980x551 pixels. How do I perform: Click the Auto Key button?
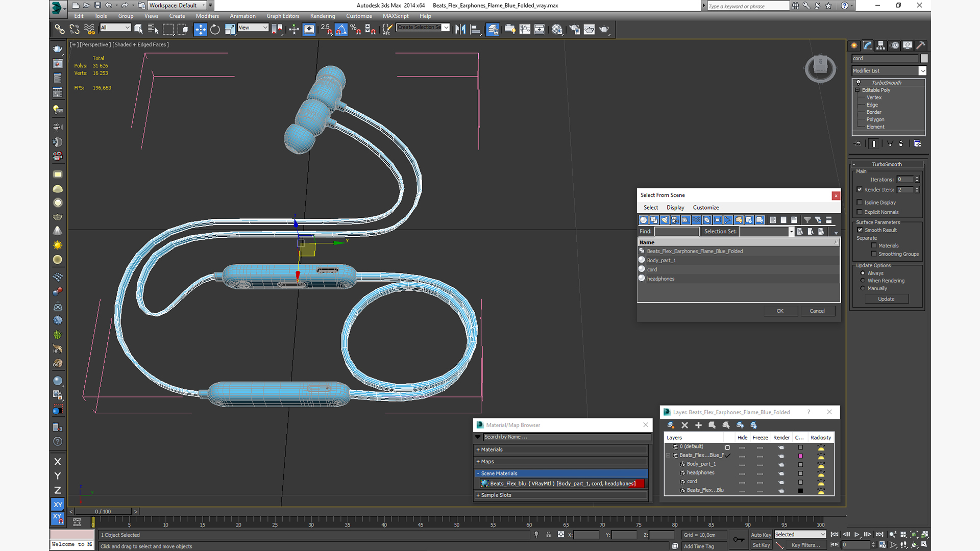(761, 535)
